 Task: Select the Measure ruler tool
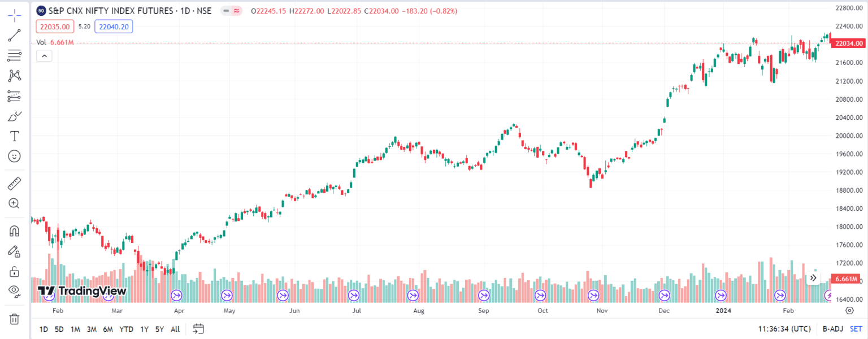pos(15,182)
